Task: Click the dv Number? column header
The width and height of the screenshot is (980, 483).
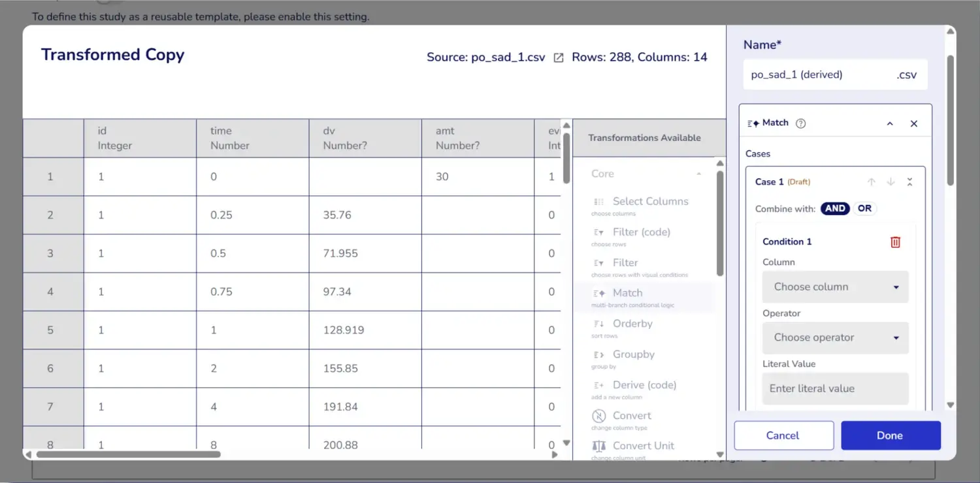Action: 365,138
